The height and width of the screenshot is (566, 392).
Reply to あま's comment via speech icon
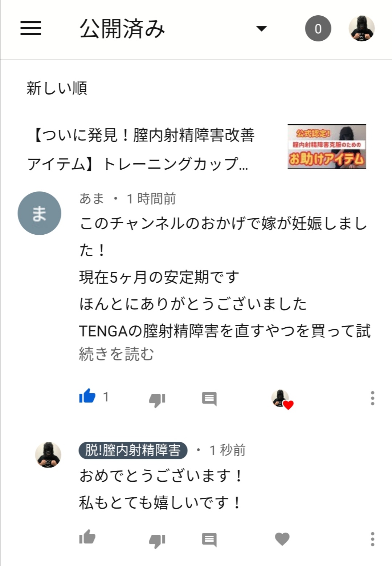209,399
